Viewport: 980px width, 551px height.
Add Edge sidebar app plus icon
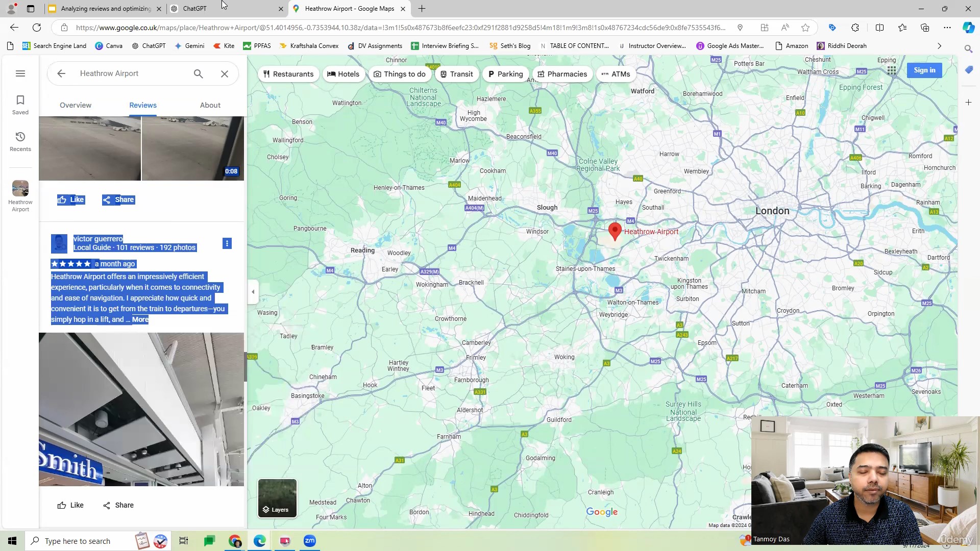tap(968, 102)
